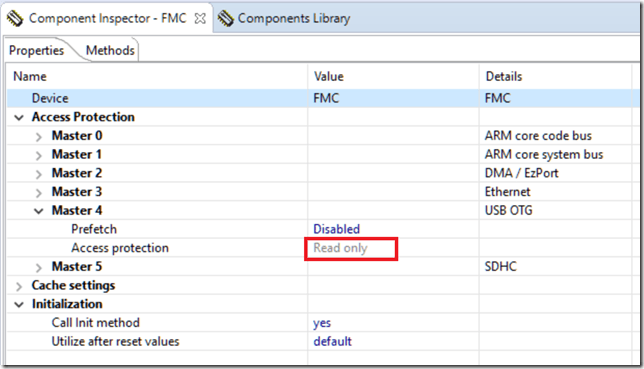Click the Component Inspector chip icon
Viewport: 644px width, 369px height.
15,18
